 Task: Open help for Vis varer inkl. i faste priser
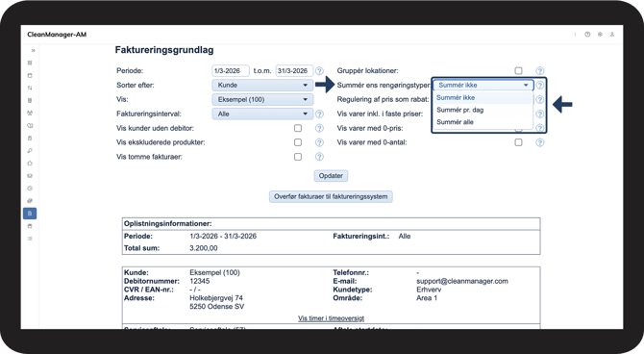pyautogui.click(x=539, y=114)
